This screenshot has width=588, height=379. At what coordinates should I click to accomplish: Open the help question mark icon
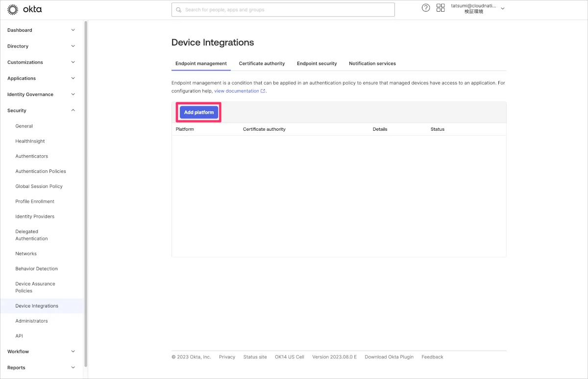click(426, 8)
